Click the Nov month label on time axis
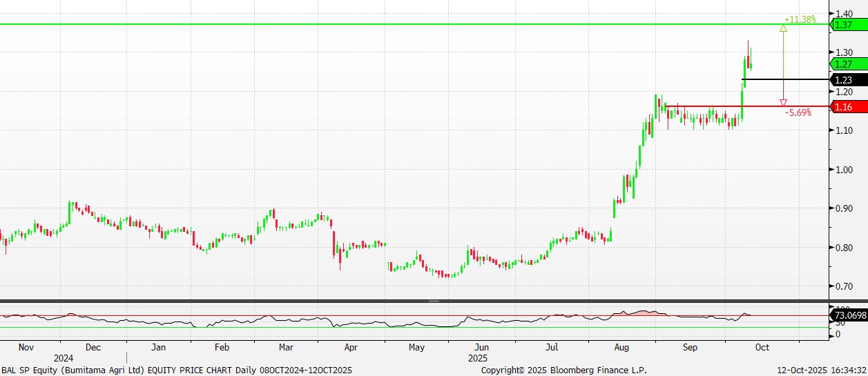The width and height of the screenshot is (868, 376). (x=25, y=348)
